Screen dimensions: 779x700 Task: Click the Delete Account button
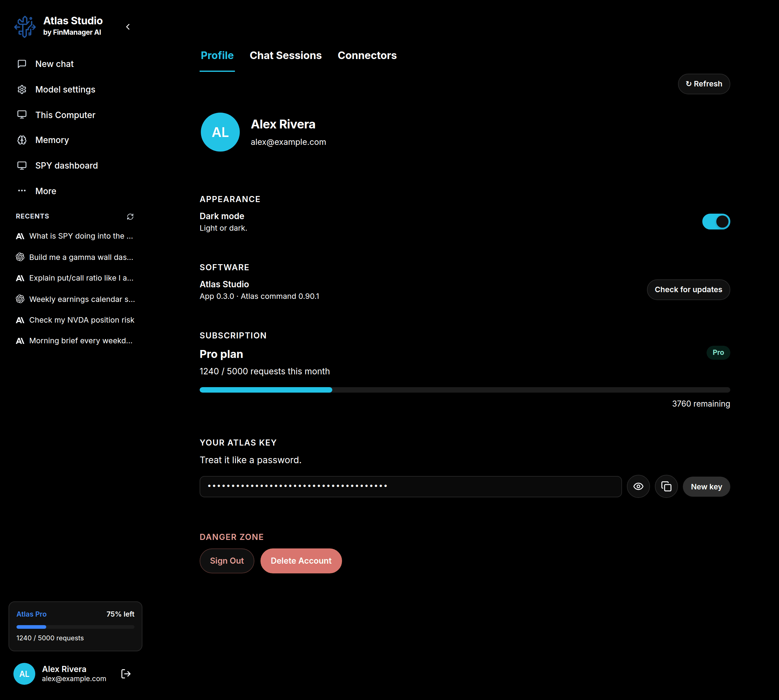(x=301, y=561)
